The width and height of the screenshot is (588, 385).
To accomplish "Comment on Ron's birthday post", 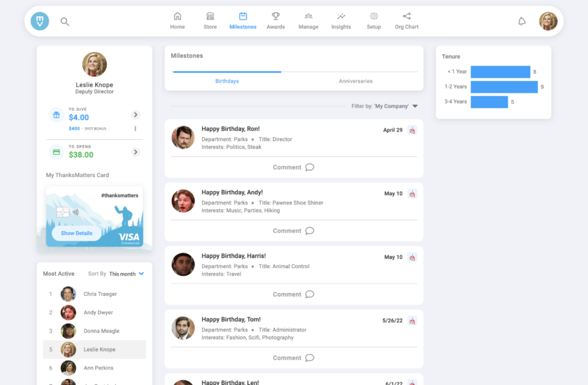I will point(293,168).
